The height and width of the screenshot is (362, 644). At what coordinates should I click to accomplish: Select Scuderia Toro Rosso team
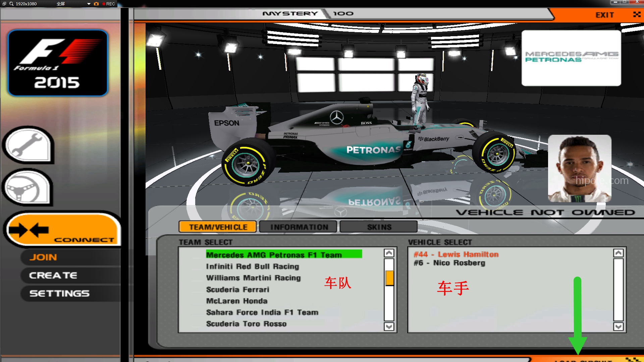click(247, 324)
